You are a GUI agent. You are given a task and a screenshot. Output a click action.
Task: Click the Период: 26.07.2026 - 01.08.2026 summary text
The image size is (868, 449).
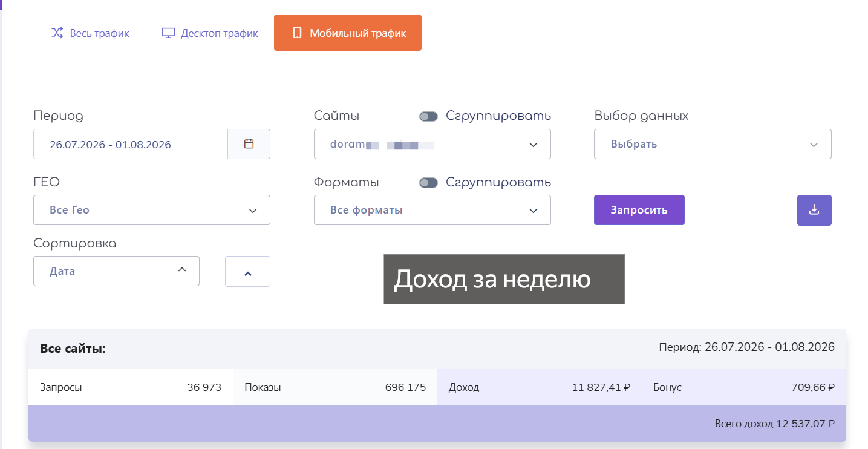coord(746,347)
